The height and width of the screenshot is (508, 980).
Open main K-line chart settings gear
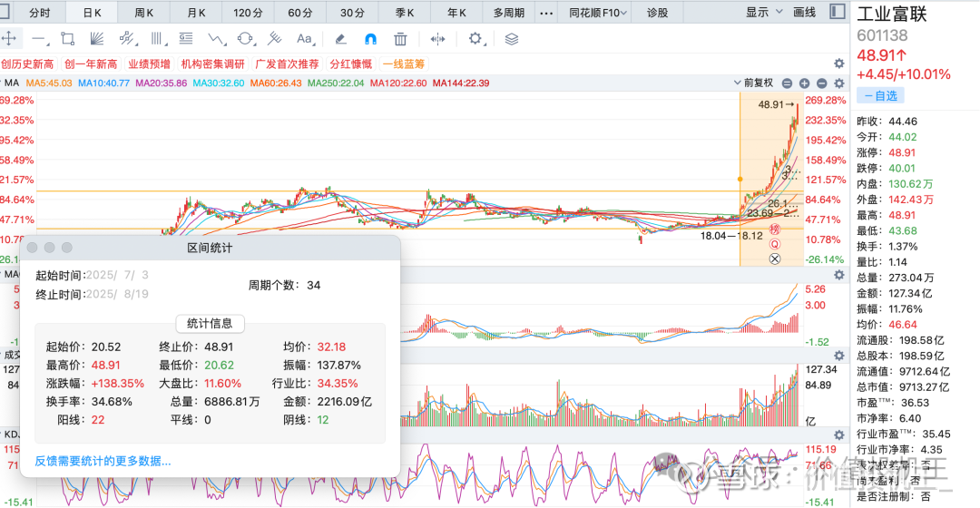pos(838,83)
